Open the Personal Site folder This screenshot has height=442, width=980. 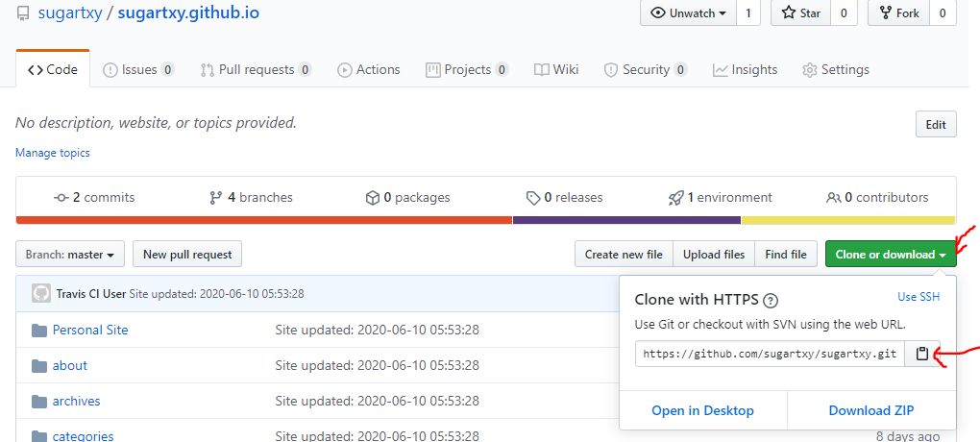click(x=90, y=331)
